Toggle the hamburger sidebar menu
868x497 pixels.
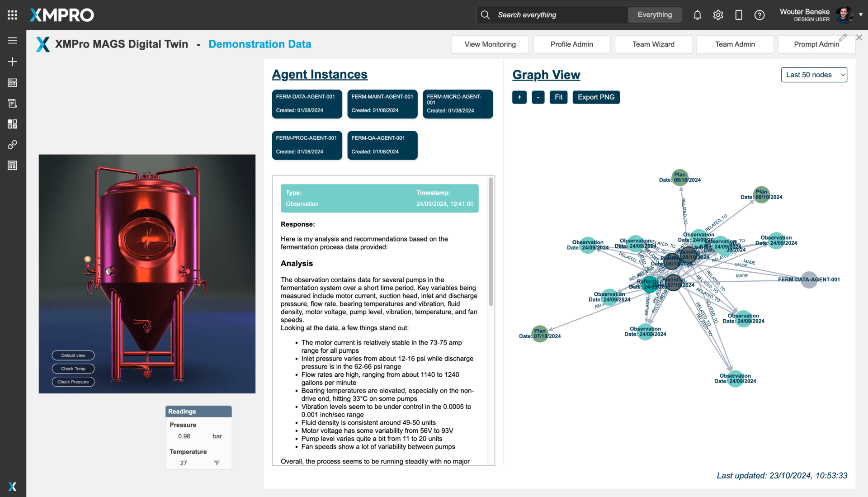(x=12, y=41)
